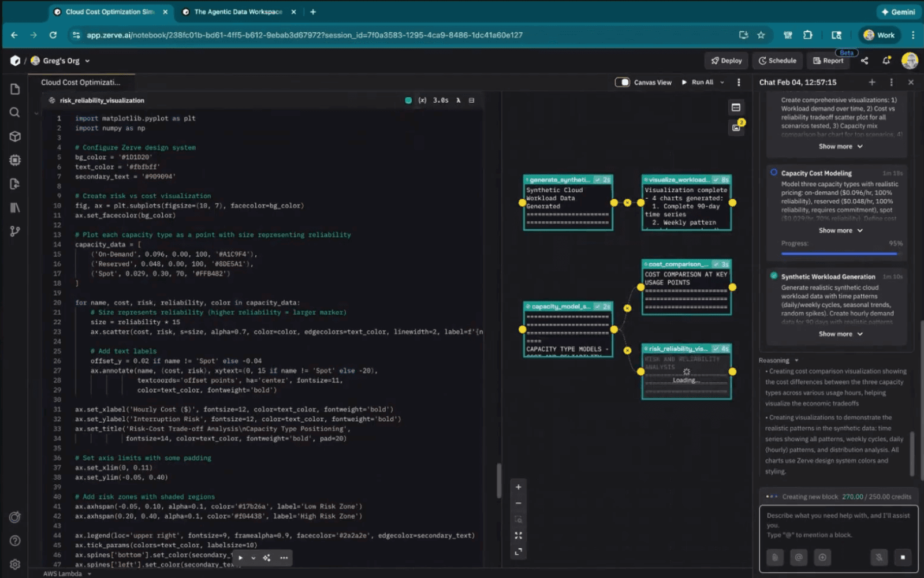Zoom in on the canvas with plus icon
Viewport: 924px width, 578px height.
pos(517,487)
